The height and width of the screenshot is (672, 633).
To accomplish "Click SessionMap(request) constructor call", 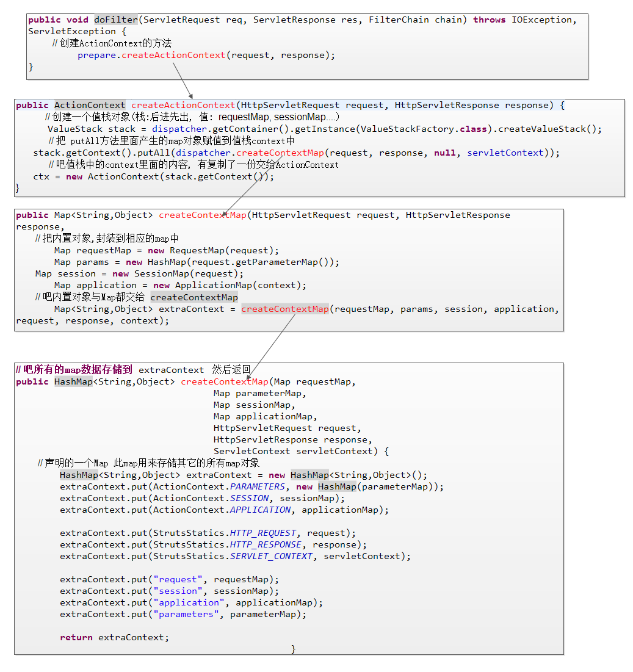I will tap(186, 274).
